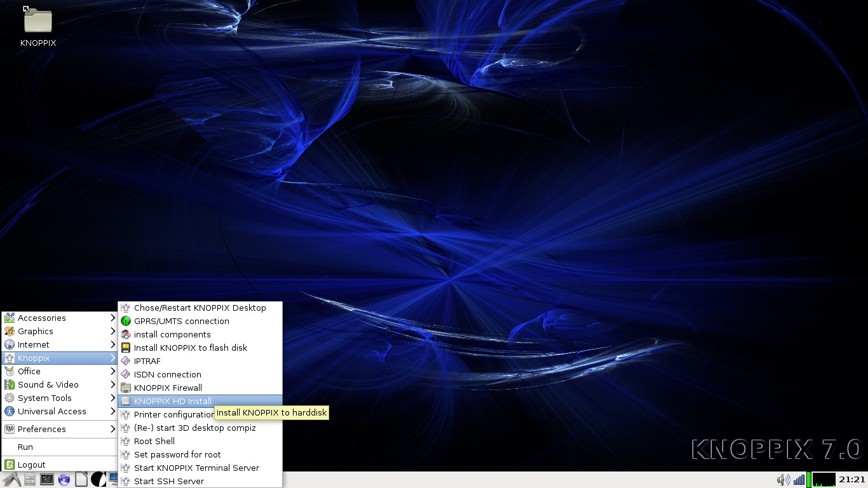This screenshot has height=488, width=868.
Task: Choose Run from the start menu
Action: click(59, 447)
